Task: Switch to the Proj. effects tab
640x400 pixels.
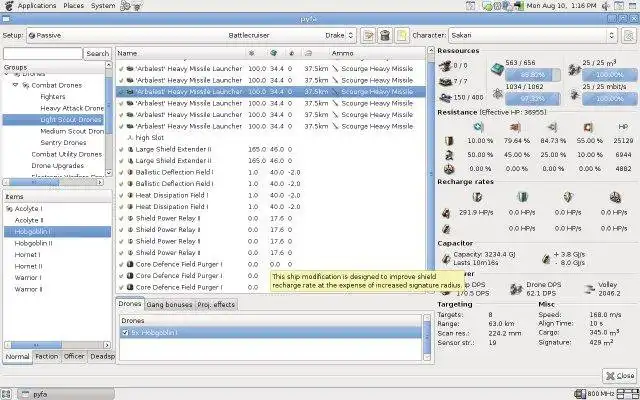Action: [x=216, y=304]
